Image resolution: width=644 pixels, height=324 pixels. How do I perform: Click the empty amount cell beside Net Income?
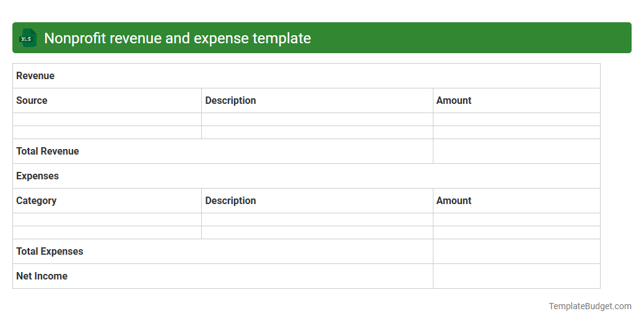point(516,276)
